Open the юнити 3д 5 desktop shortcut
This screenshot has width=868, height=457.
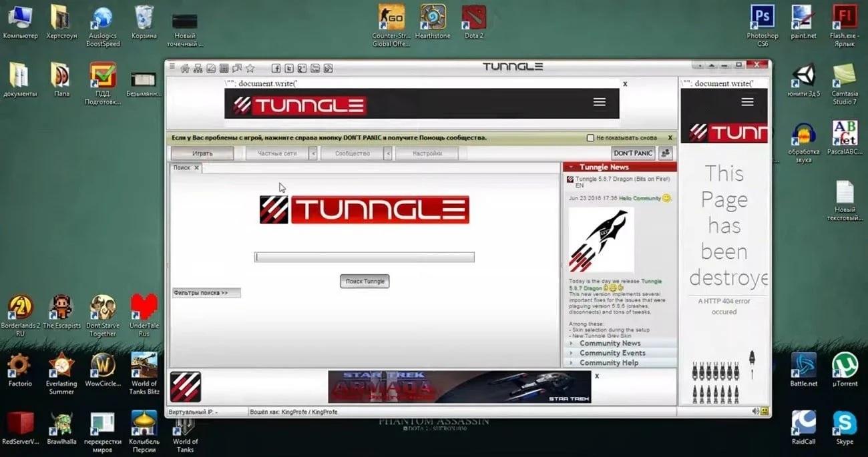pos(804,81)
